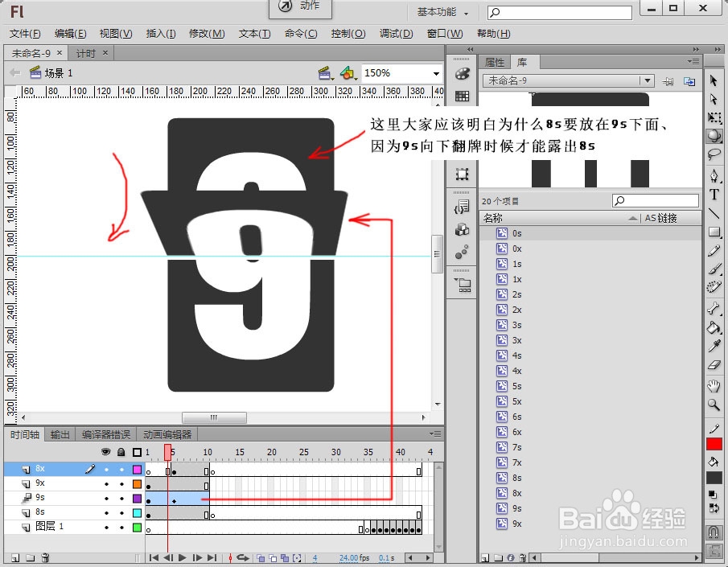Create a new layer folder in the timeline

click(31, 557)
